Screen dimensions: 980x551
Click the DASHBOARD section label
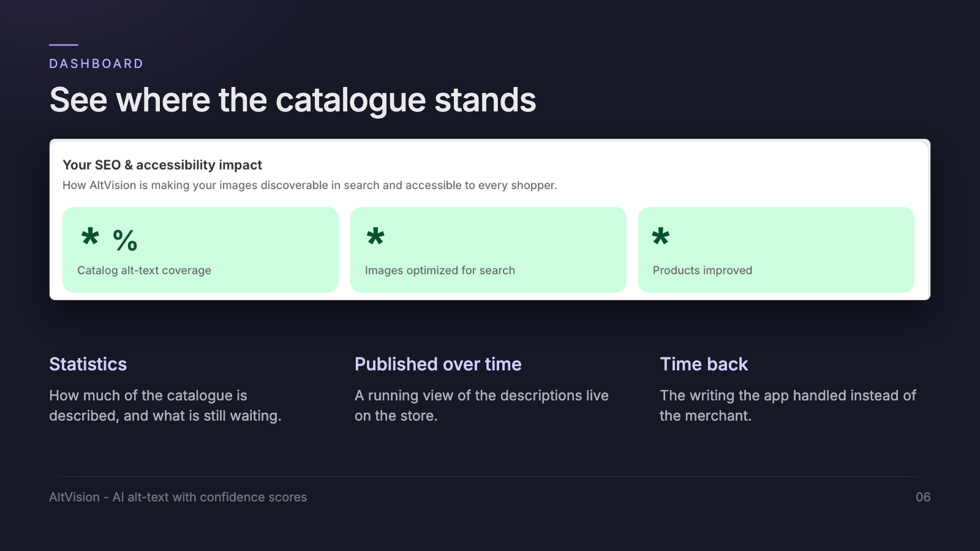(x=96, y=64)
